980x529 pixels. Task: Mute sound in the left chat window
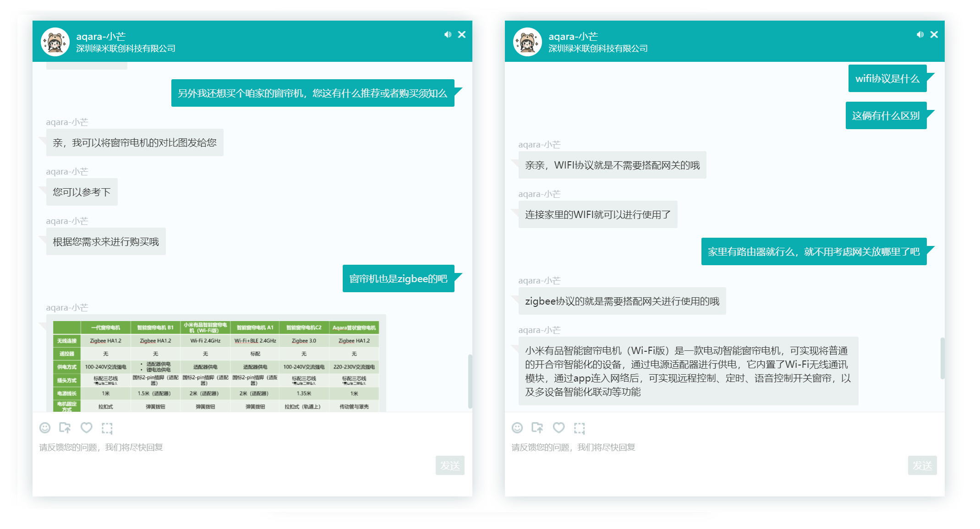pos(448,34)
